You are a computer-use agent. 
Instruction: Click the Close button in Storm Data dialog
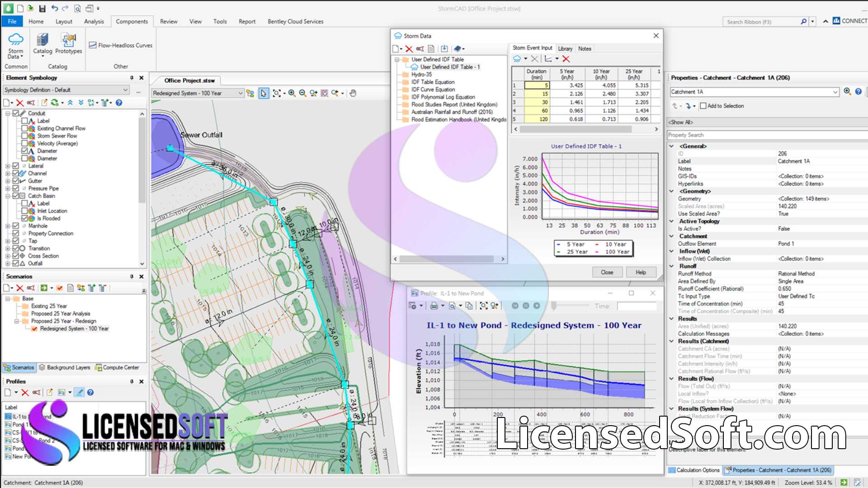607,272
